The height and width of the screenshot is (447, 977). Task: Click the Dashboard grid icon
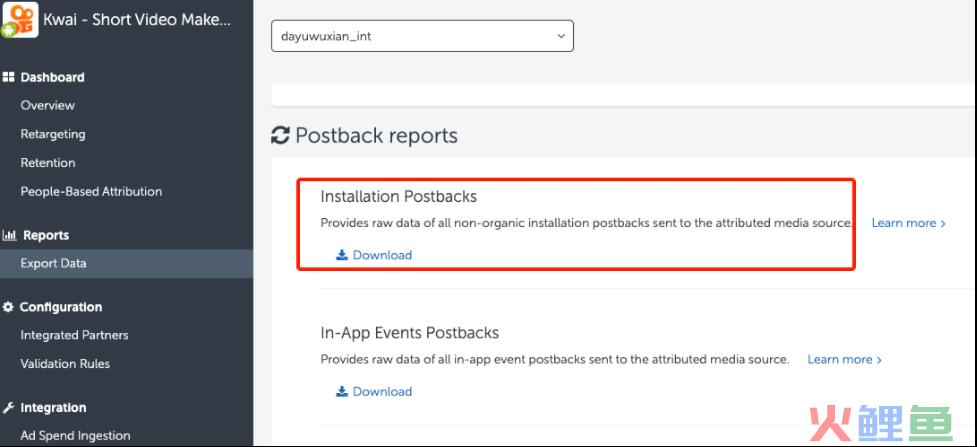9,77
